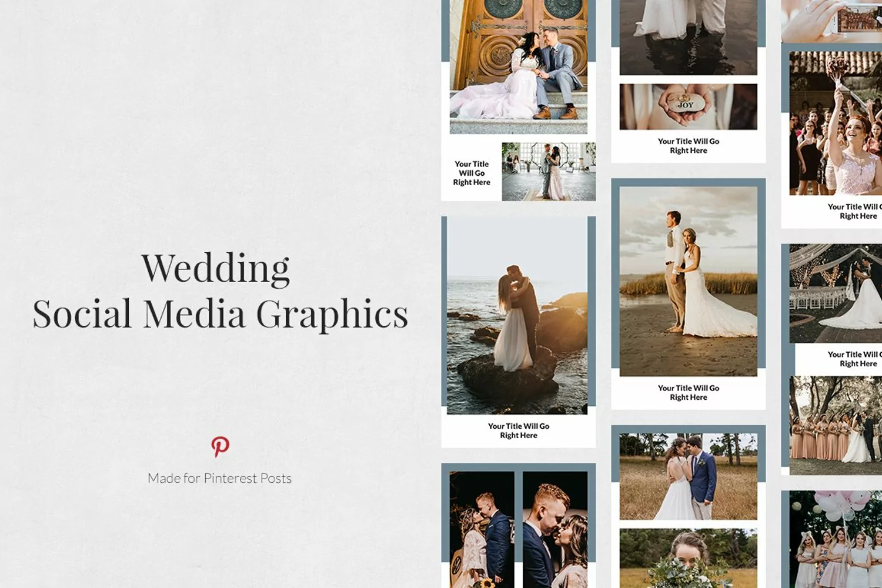Open the couple on church steps photo
The image size is (882, 588).
(518, 68)
